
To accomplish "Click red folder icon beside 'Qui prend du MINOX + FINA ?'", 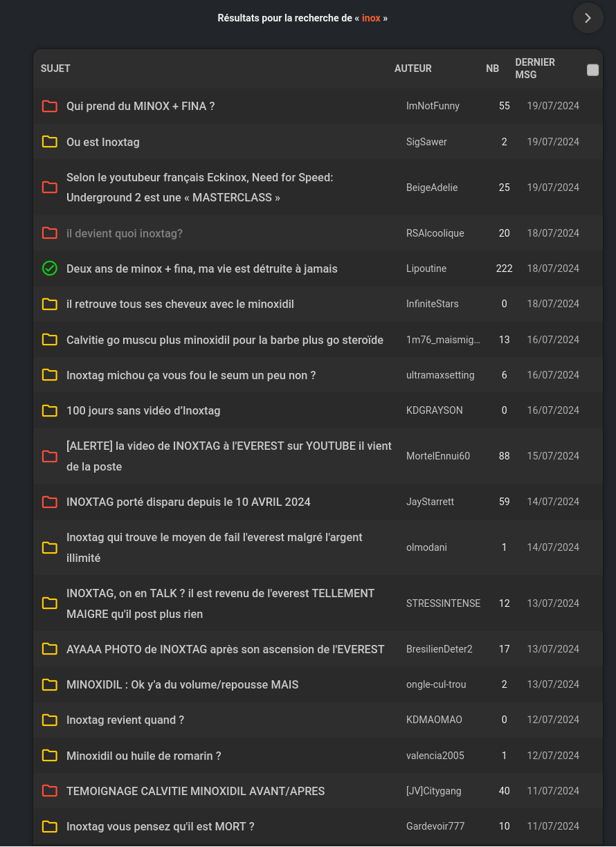I will click(49, 106).
